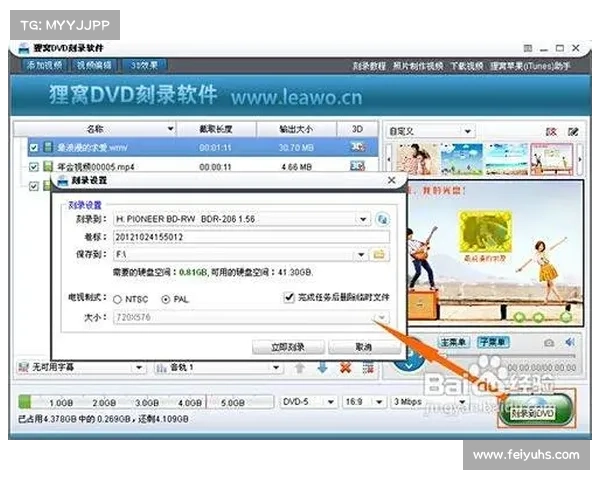Uncheck the first video file checkbox
600x480 pixels.
pos(34,147)
